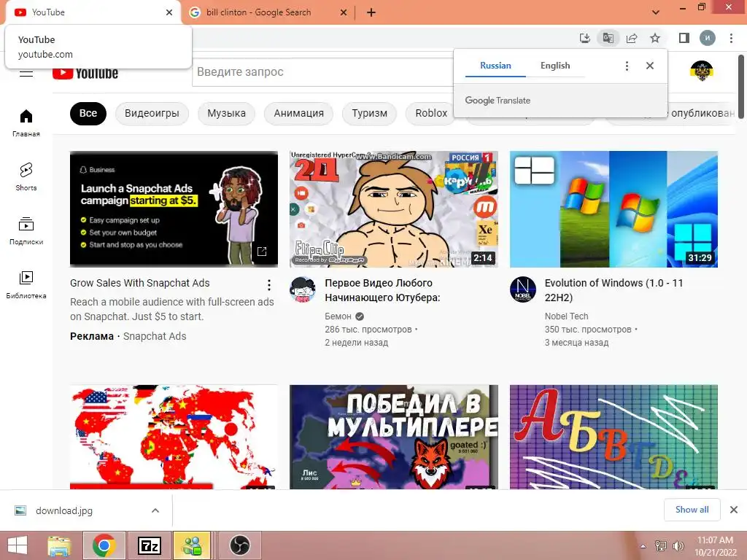Open Snapchat Ads campaign thumbnail
This screenshot has width=747, height=560.
pyautogui.click(x=174, y=209)
